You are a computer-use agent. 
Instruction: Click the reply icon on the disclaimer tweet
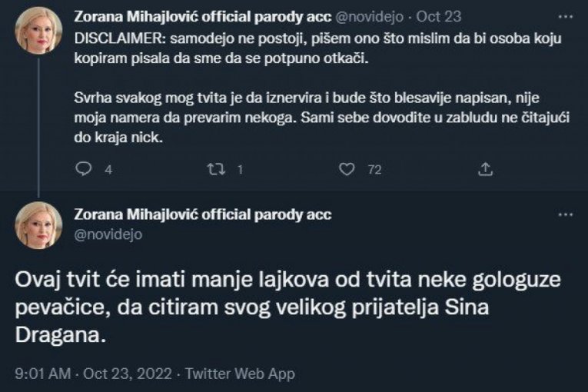point(84,169)
